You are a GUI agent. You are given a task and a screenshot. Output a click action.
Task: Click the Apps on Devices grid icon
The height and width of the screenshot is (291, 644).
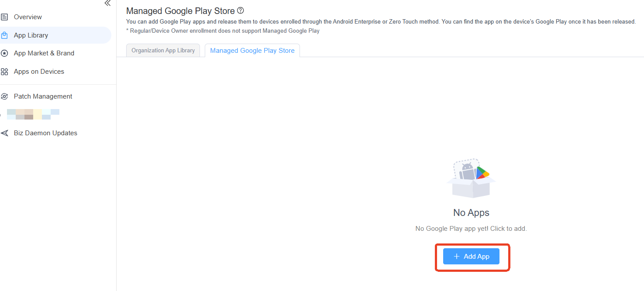(4, 72)
